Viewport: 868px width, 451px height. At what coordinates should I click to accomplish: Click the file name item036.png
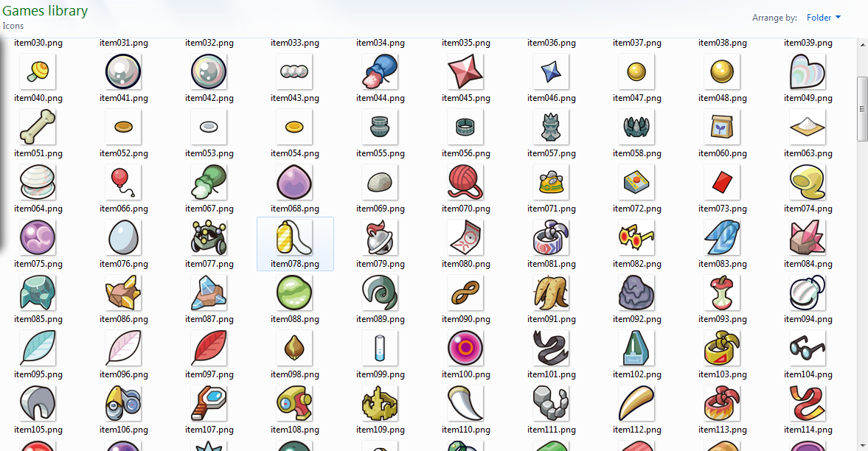552,43
